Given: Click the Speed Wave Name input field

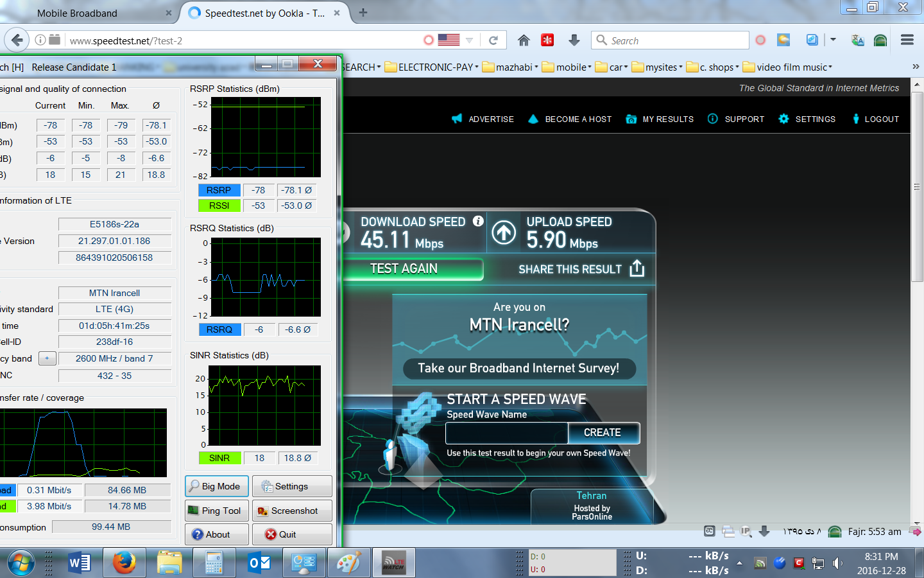Looking at the screenshot, I should (507, 433).
